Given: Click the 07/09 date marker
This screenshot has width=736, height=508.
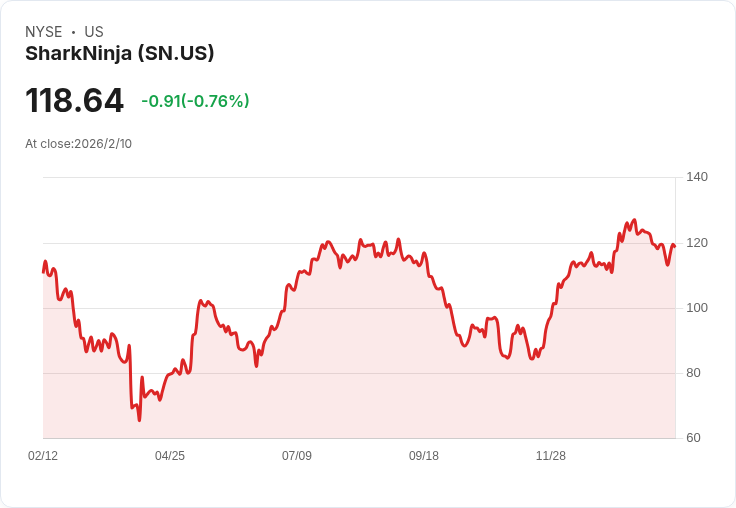Looking at the screenshot, I should [297, 456].
